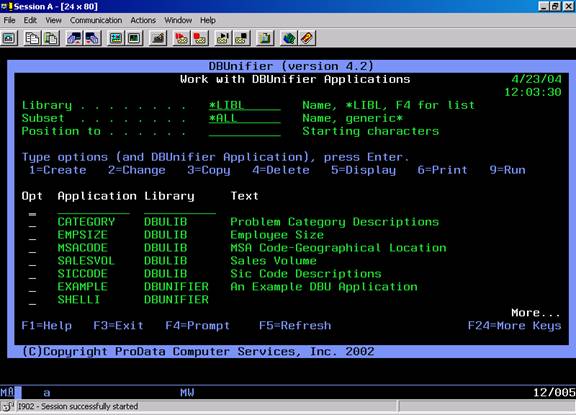Click 'An Example DBU Application' text
Image resolution: width=576 pixels, height=415 pixels.
pos(324,287)
